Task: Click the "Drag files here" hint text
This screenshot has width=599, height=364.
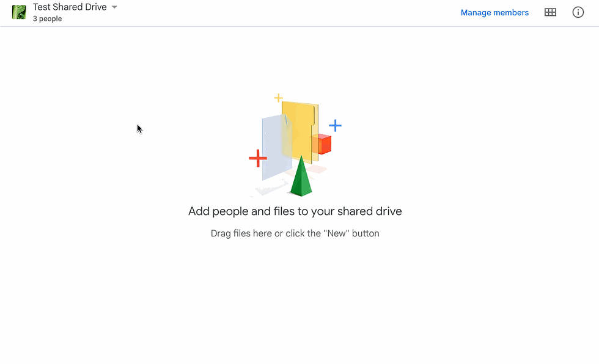Action: (295, 233)
